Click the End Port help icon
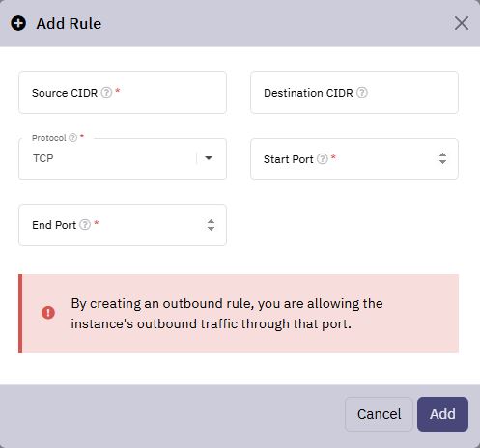The image size is (480, 448). click(x=85, y=224)
